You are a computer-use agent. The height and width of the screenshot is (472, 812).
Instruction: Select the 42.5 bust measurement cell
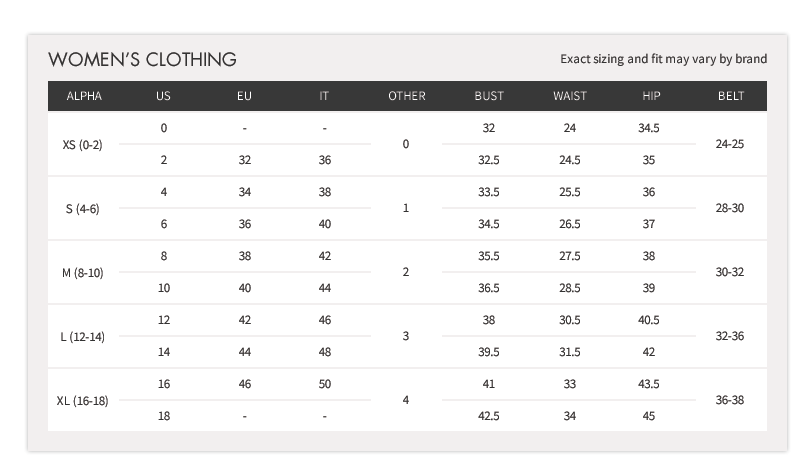pyautogui.click(x=489, y=416)
